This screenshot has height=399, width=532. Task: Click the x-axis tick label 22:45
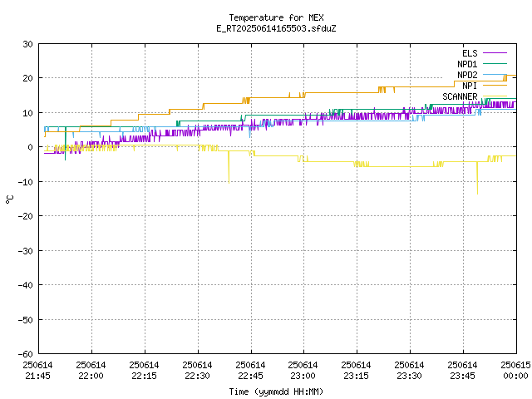(x=250, y=376)
